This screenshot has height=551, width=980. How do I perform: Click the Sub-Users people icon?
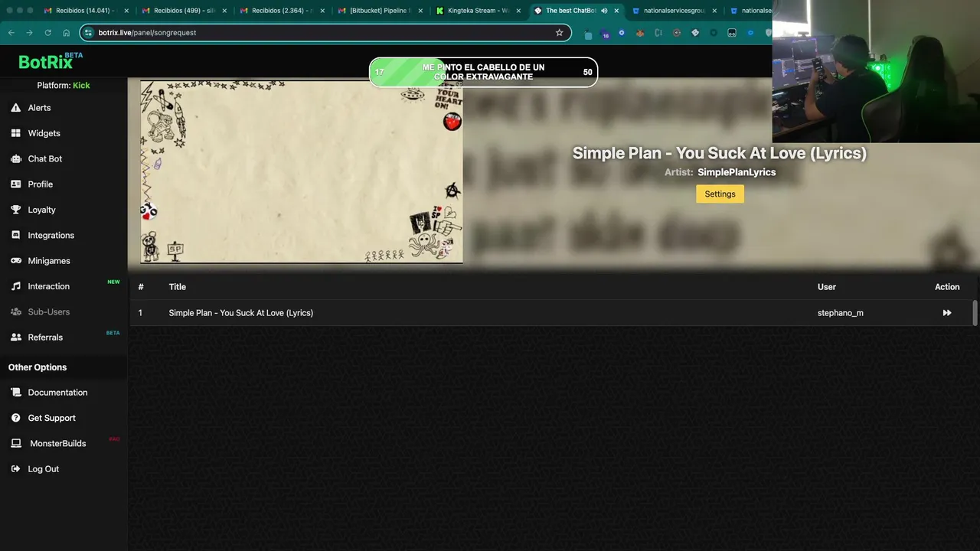15,311
